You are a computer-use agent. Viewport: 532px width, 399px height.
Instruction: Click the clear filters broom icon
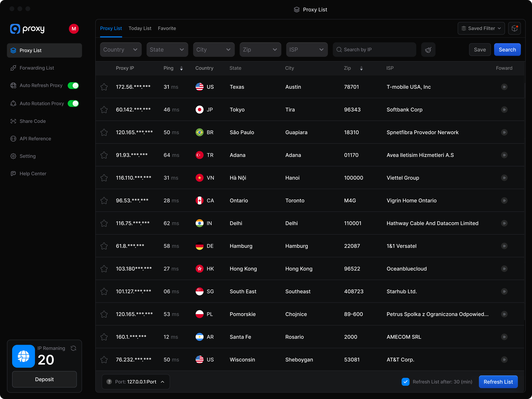pos(428,50)
